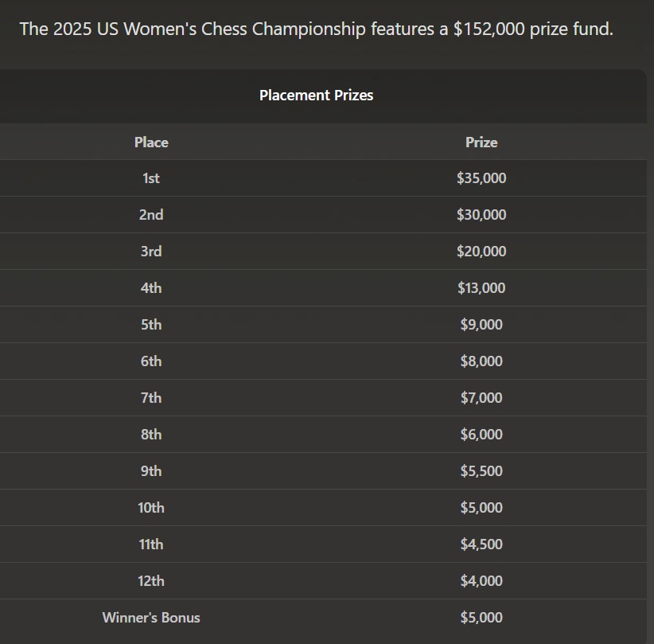This screenshot has width=654, height=644.
Task: Click the Placement Prizes table title
Action: click(316, 95)
